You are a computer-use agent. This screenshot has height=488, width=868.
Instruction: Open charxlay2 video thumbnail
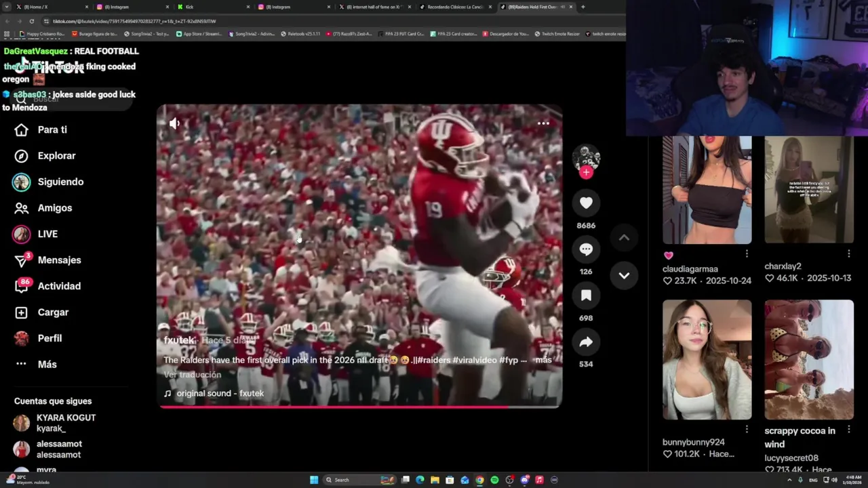click(809, 190)
